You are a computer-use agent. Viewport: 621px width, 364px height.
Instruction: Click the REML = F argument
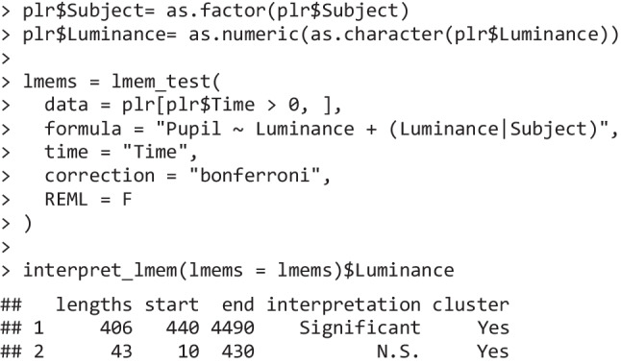[x=87, y=199]
